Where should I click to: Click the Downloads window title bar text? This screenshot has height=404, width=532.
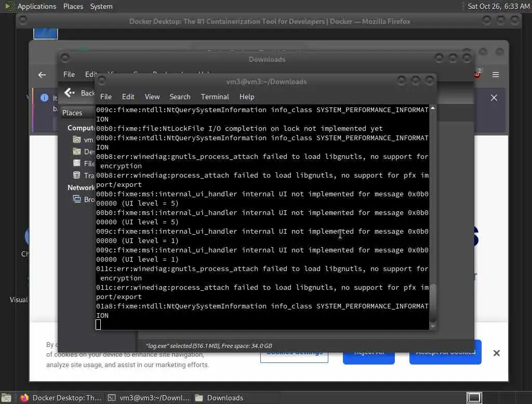pyautogui.click(x=267, y=59)
